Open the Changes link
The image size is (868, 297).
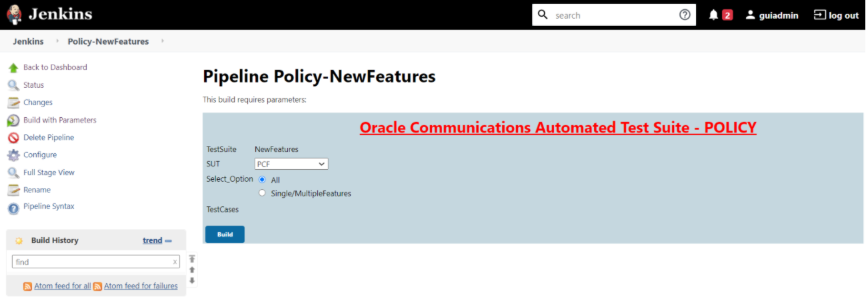click(x=38, y=103)
